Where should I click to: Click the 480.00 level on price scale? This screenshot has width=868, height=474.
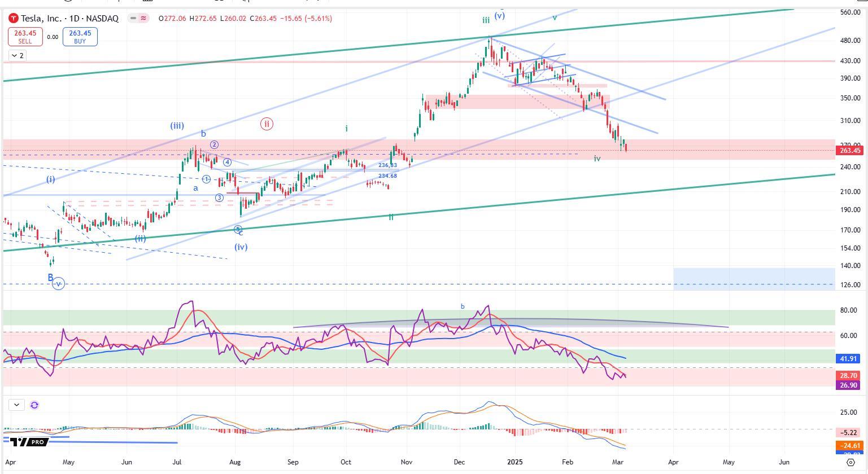point(850,41)
